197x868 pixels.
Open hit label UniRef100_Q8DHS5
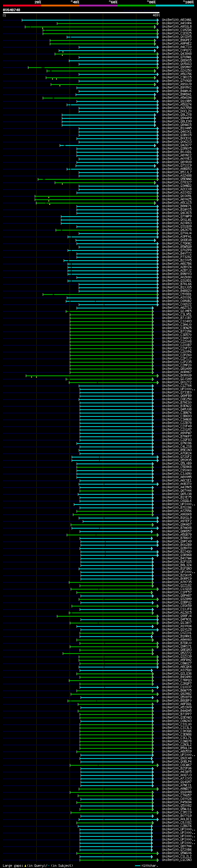176,60
